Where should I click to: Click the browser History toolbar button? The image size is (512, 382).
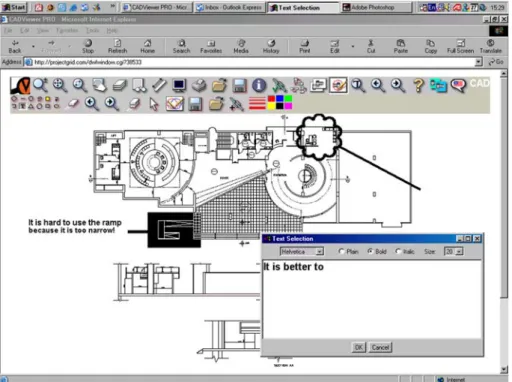coord(271,47)
